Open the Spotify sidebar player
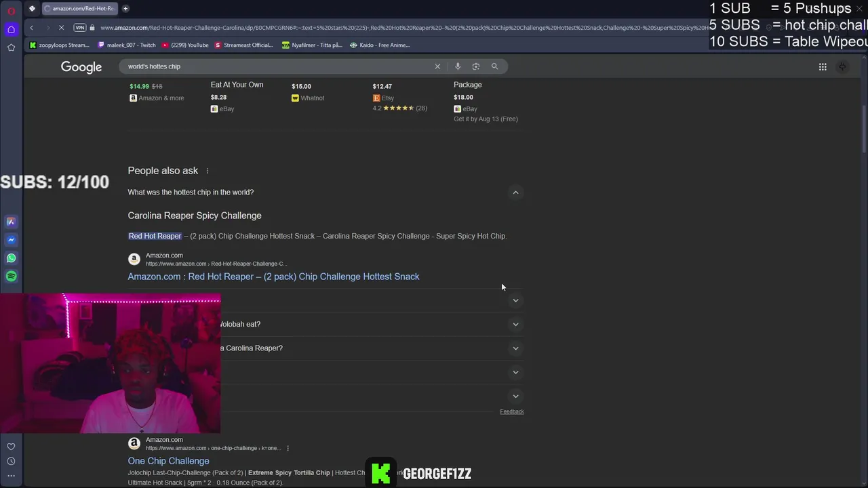This screenshot has height=488, width=868. click(x=11, y=277)
